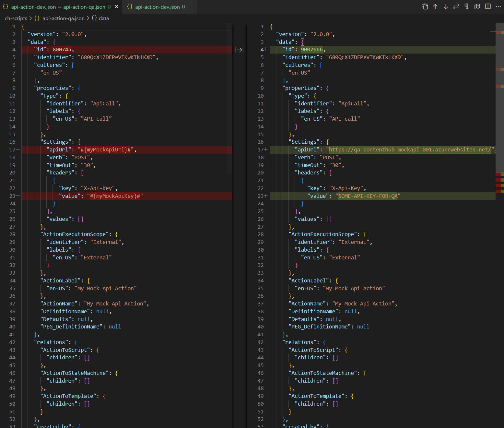Toggle whitespace differences with the pilcrow icon
This screenshot has width=504, height=428.
click(x=467, y=6)
